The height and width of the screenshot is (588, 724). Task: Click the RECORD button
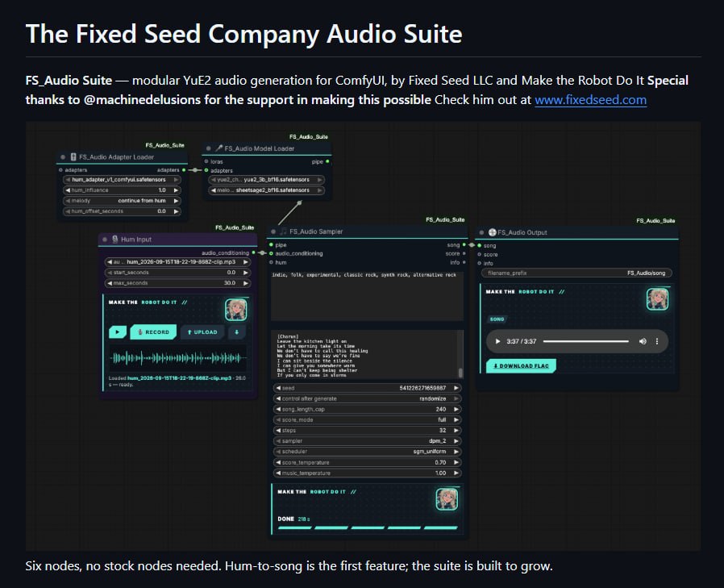153,332
